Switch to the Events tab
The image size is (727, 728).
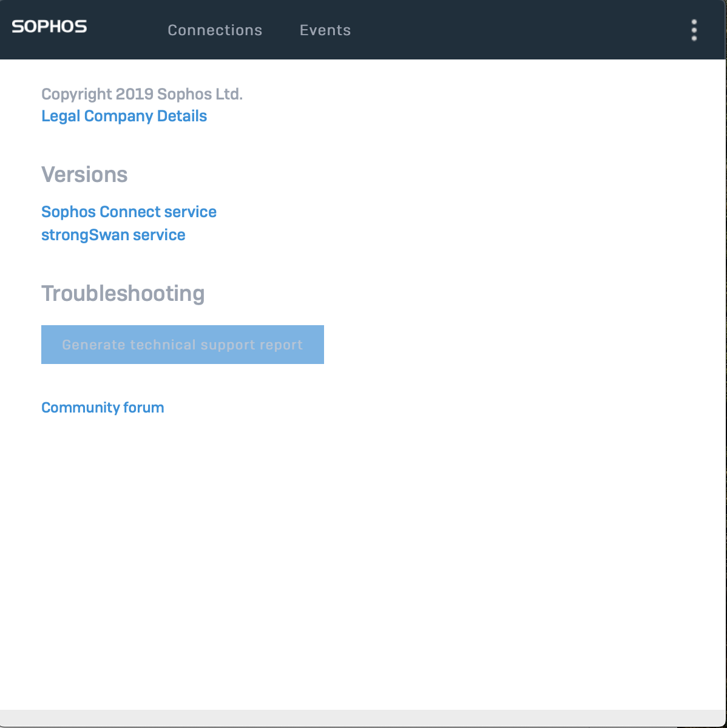(x=325, y=30)
